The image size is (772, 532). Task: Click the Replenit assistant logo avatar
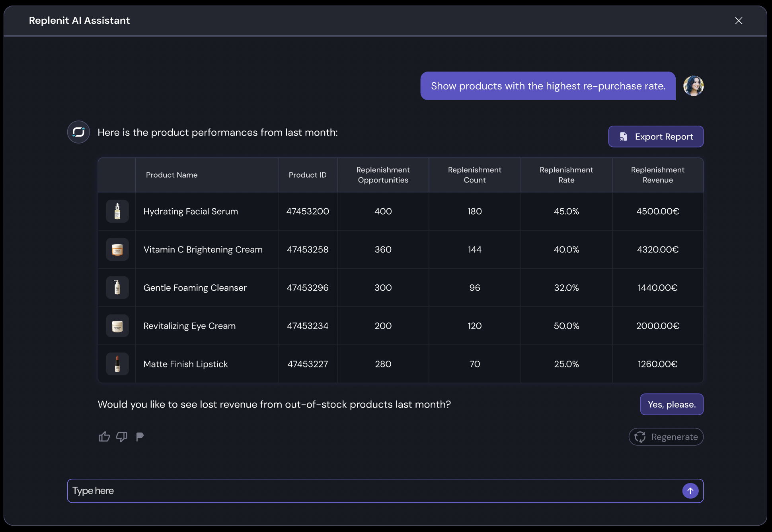(x=78, y=132)
